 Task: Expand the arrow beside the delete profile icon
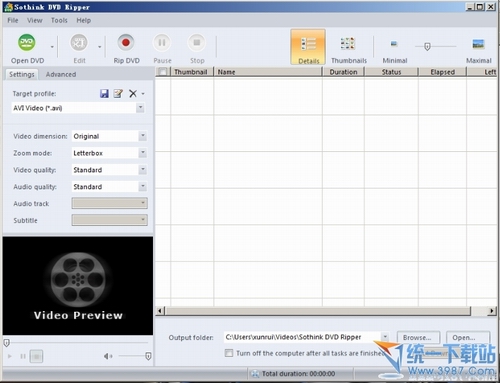[x=143, y=94]
